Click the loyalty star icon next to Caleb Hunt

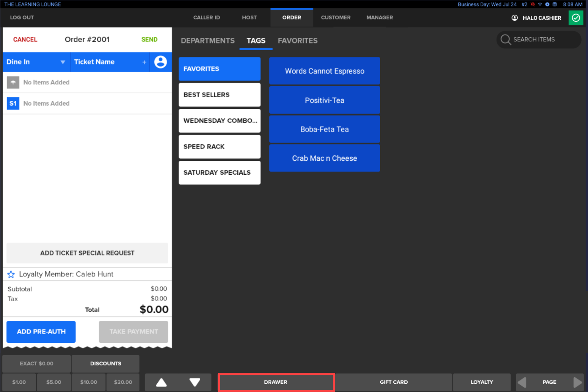pos(11,274)
